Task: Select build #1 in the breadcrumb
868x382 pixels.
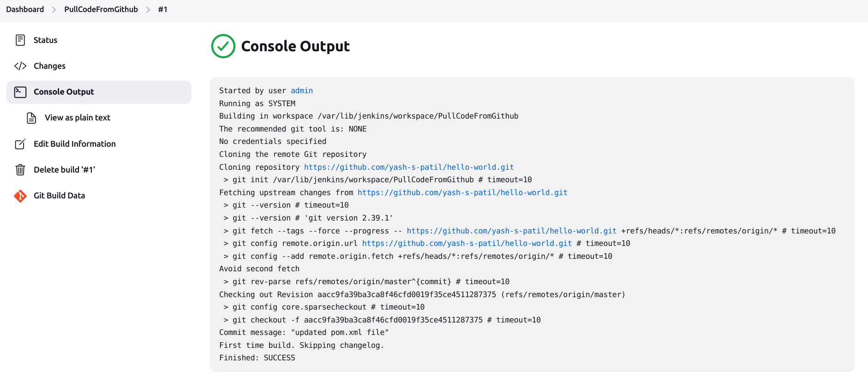Action: click(x=162, y=9)
